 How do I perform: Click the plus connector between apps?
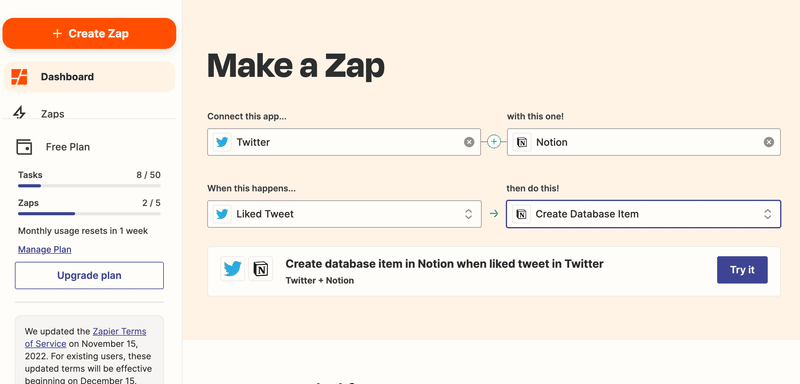(x=493, y=142)
